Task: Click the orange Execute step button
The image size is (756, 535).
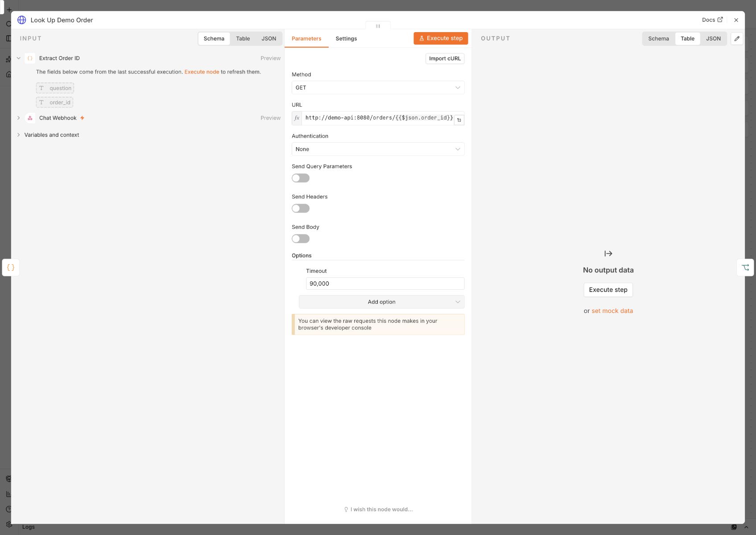Action: [x=441, y=38]
